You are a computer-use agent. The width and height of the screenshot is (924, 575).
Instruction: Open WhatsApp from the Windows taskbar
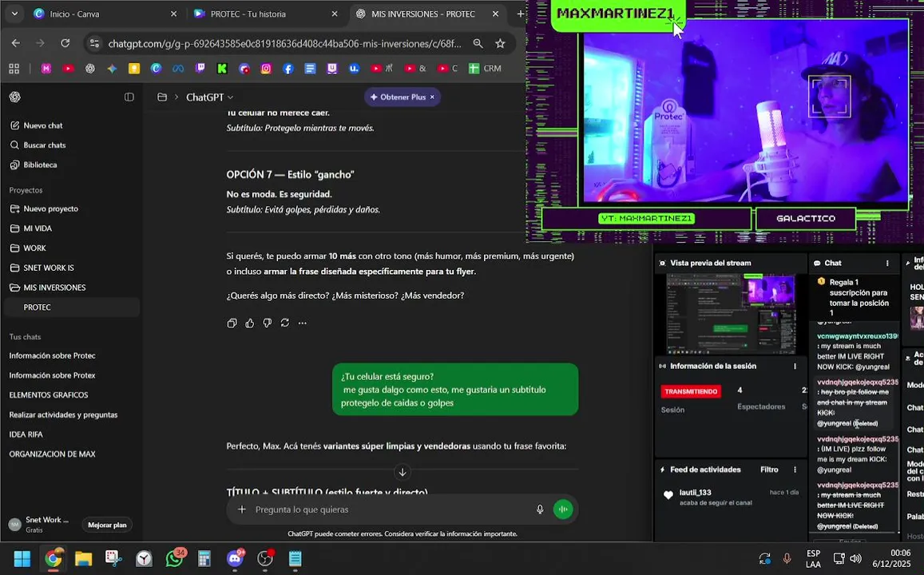(175, 558)
